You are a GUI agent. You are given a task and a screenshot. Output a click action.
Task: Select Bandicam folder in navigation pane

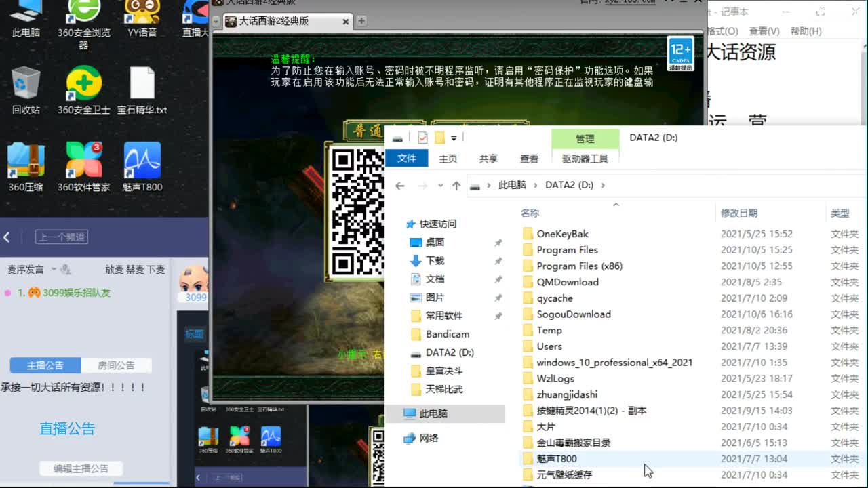pyautogui.click(x=440, y=334)
